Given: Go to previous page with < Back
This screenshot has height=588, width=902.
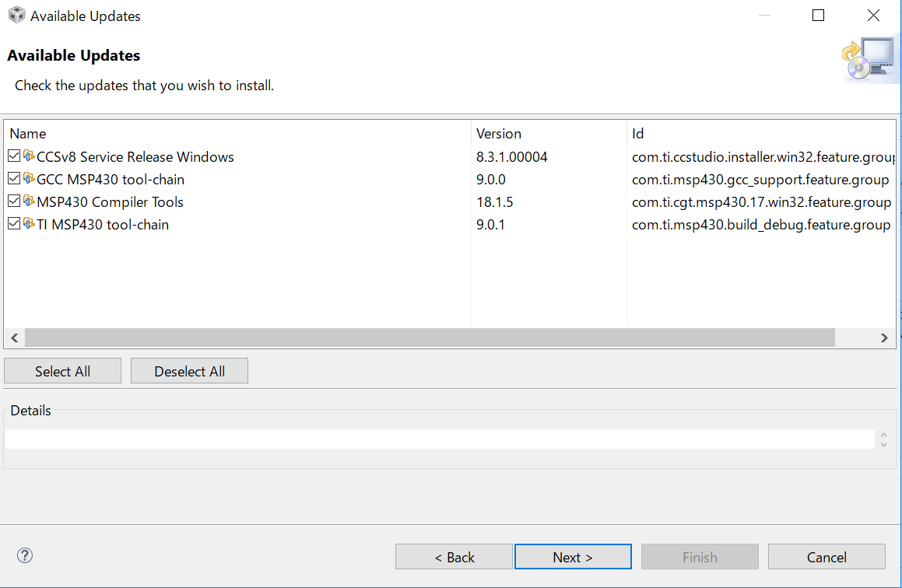Looking at the screenshot, I should click(x=454, y=557).
